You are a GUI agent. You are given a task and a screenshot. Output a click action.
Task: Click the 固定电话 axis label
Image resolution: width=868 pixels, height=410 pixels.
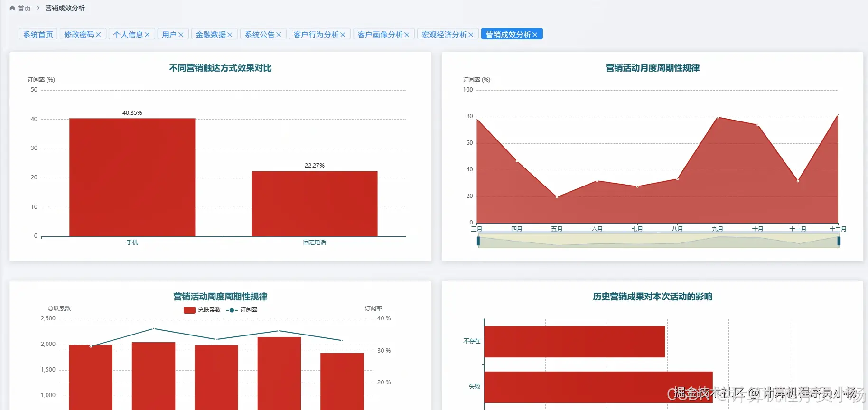(x=314, y=242)
